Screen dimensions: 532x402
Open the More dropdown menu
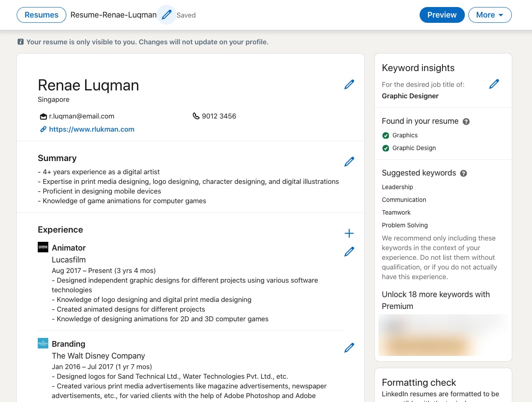489,15
